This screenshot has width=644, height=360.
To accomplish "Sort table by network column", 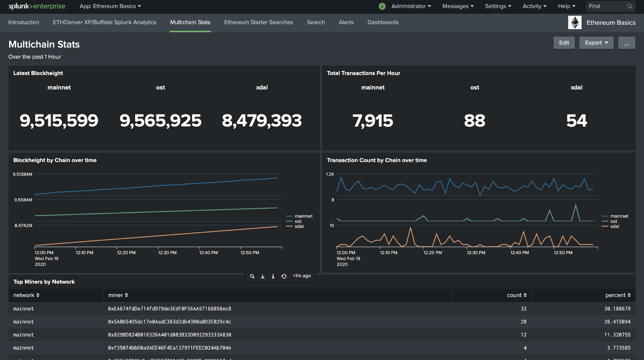I will (x=26, y=295).
